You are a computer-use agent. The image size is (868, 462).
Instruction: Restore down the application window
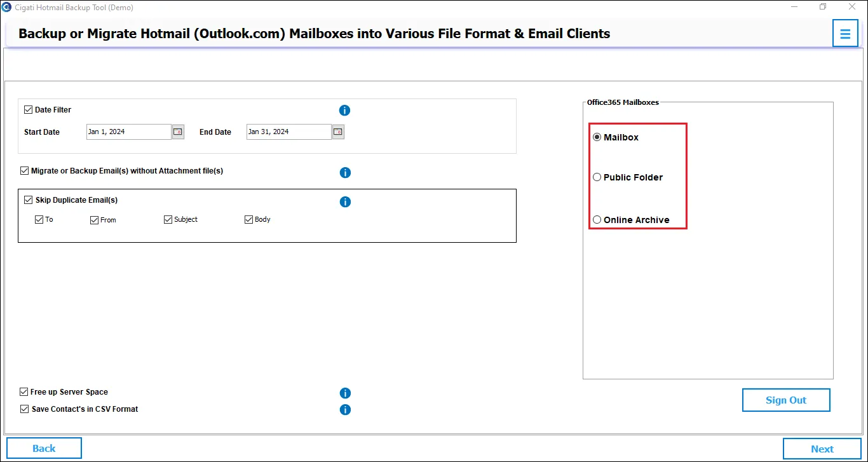823,7
